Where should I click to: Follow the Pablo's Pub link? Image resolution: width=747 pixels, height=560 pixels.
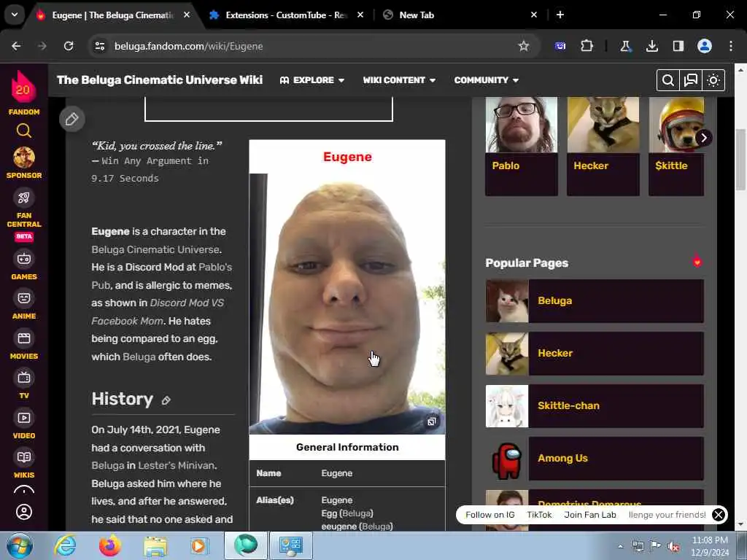coord(161,276)
